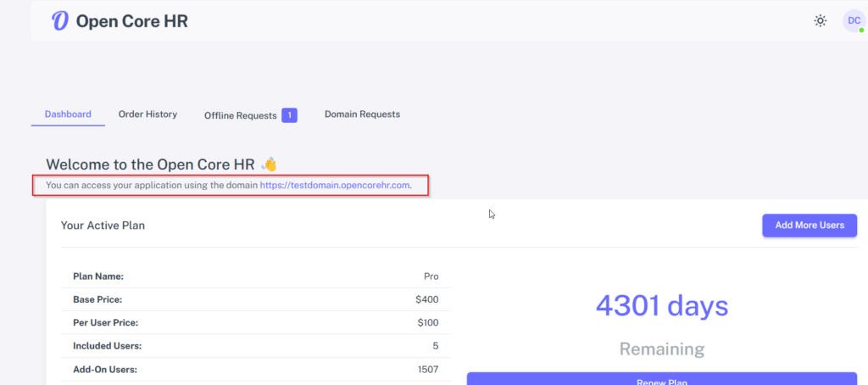Click the Add-On Users label
This screenshot has height=385, width=868.
105,370
